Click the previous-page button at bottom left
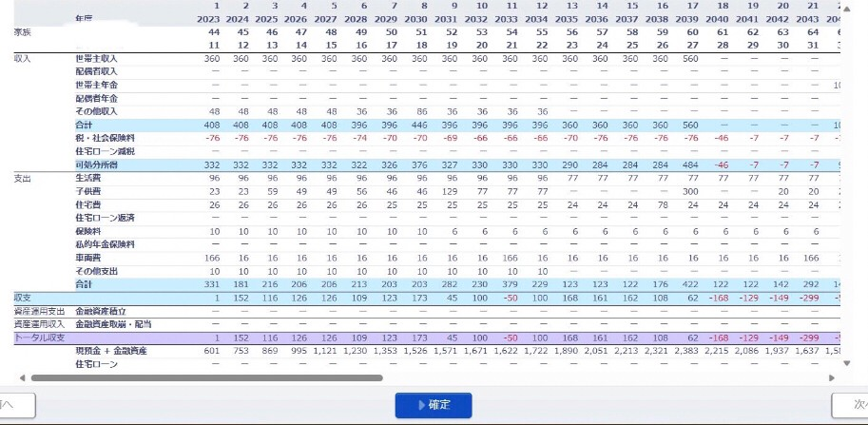Image resolution: width=868 pixels, height=425 pixels. pos(16,404)
